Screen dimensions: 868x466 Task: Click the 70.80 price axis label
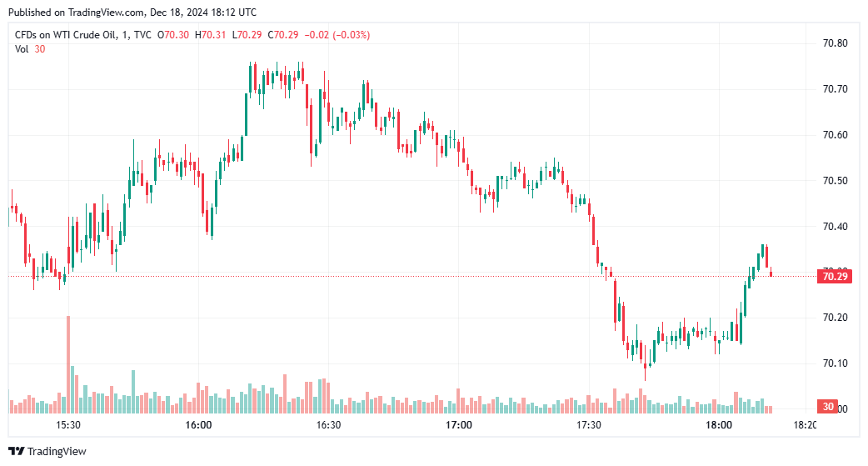coord(833,43)
